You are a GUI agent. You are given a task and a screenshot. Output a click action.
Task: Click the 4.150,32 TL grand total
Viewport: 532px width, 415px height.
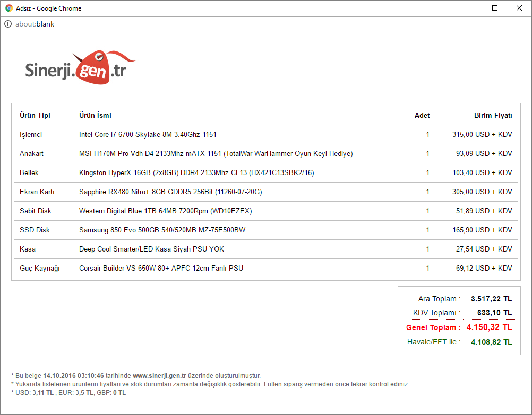click(489, 327)
